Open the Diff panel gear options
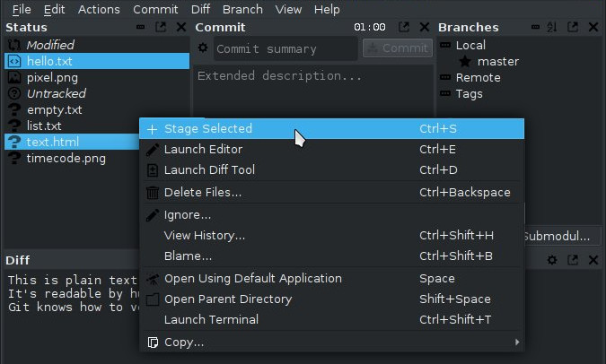This screenshot has height=364, width=606. point(552,260)
